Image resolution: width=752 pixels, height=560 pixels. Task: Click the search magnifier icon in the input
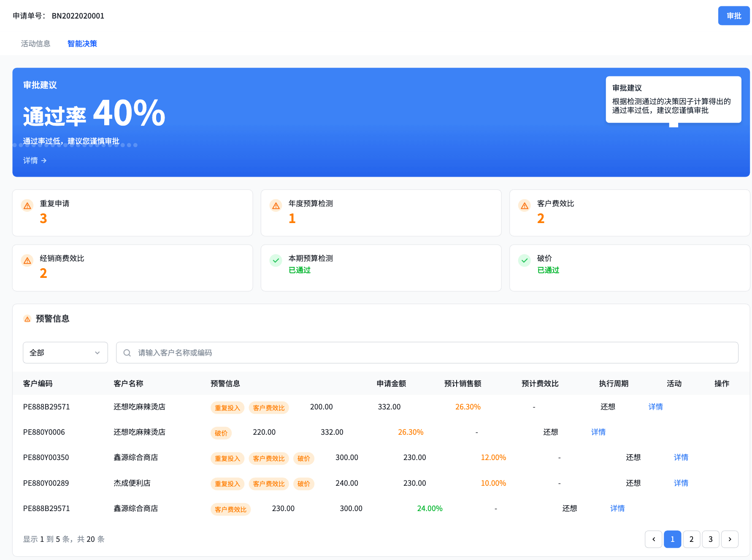point(127,353)
